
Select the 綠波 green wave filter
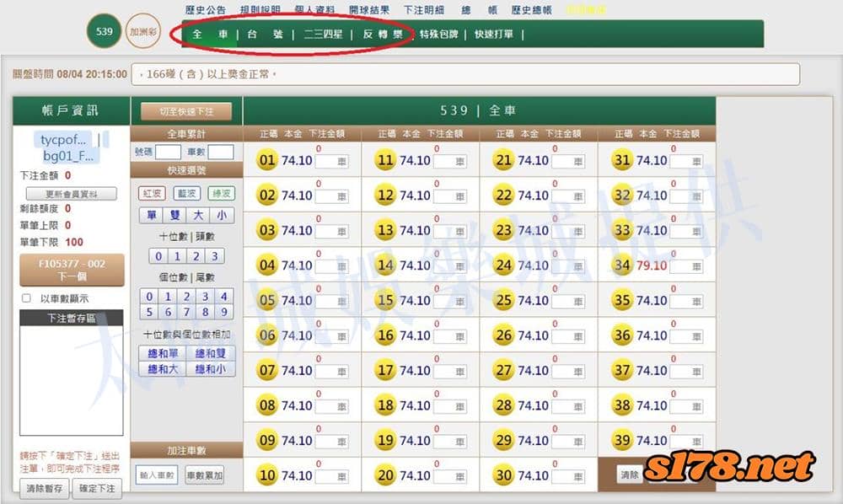point(222,194)
